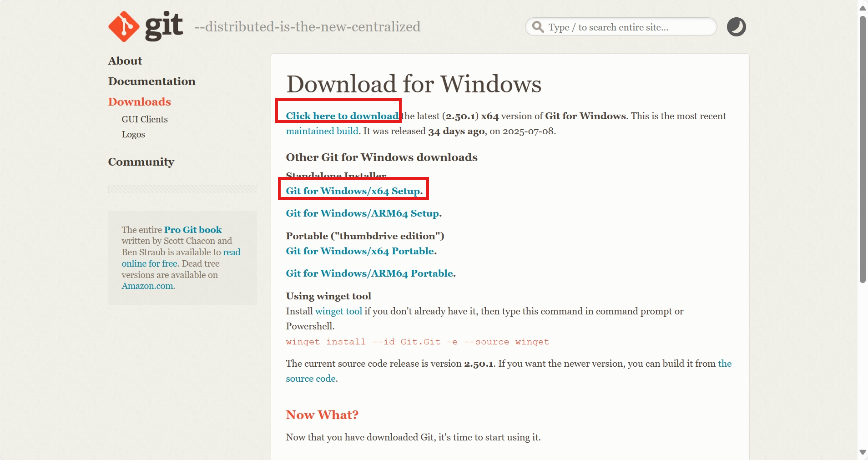Open the About section
Screen dimensions: 868x460
tap(125, 61)
